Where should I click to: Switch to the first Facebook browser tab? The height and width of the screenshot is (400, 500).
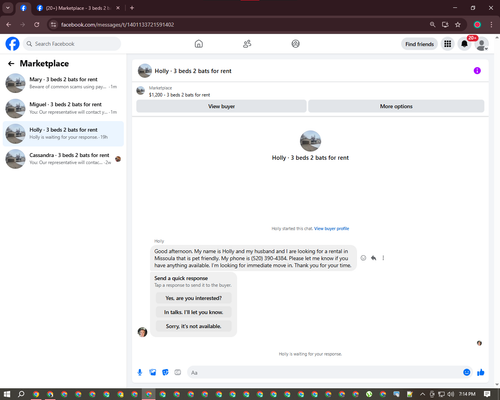click(x=23, y=8)
